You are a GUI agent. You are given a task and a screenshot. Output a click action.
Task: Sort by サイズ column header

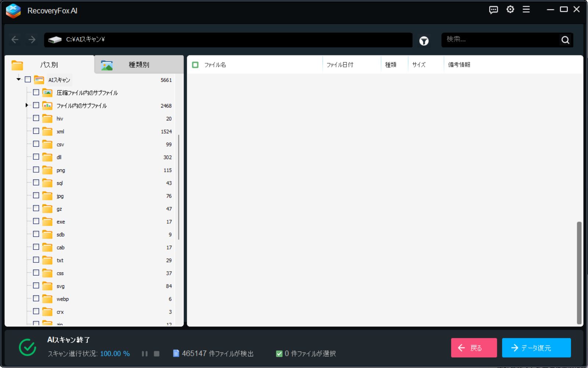(419, 65)
